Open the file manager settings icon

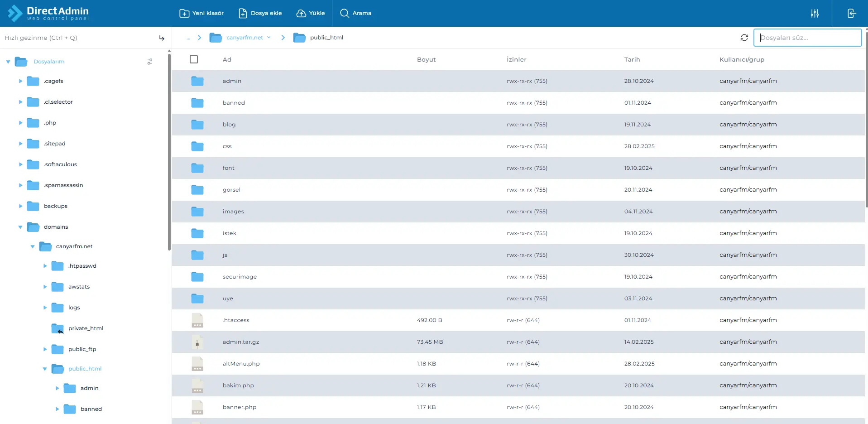pyautogui.click(x=814, y=13)
